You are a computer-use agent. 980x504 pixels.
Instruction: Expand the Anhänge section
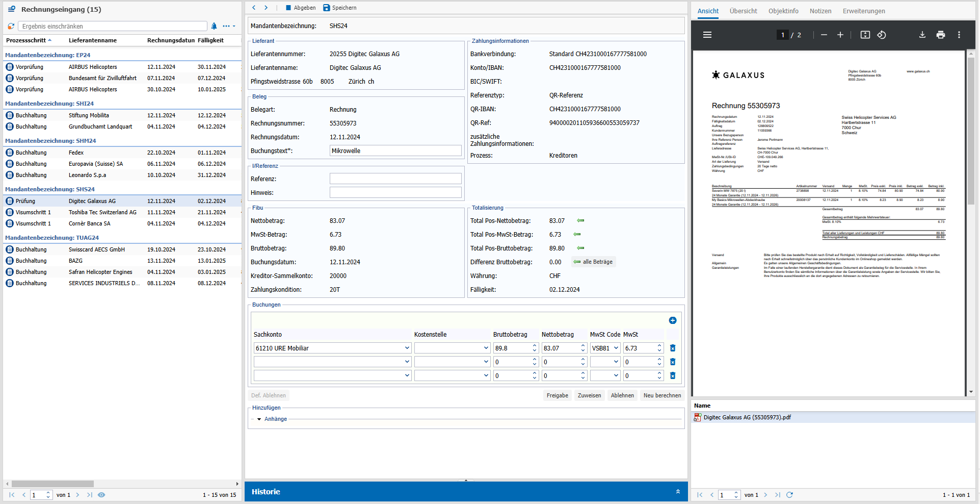[x=259, y=419]
